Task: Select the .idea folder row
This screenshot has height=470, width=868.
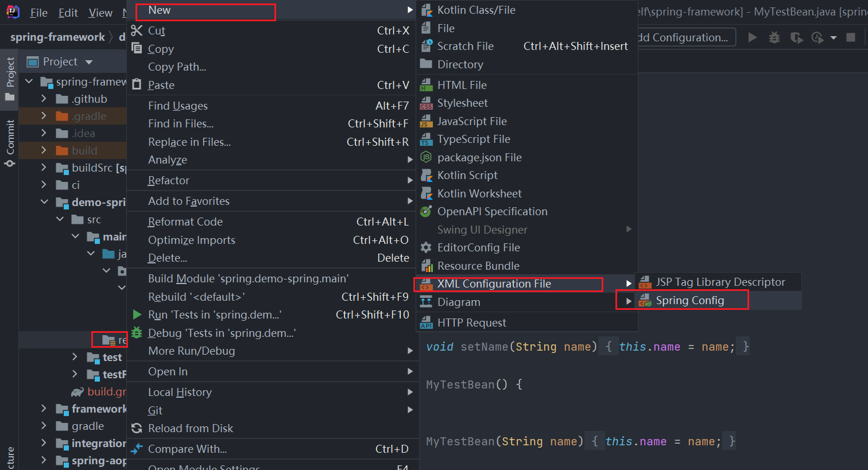Action: coord(73,133)
